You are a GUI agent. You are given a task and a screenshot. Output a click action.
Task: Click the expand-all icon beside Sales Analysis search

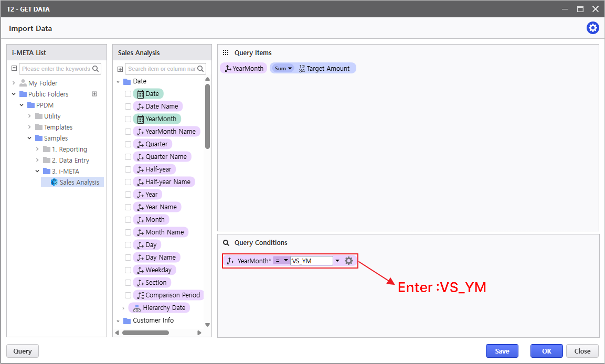[x=120, y=69]
